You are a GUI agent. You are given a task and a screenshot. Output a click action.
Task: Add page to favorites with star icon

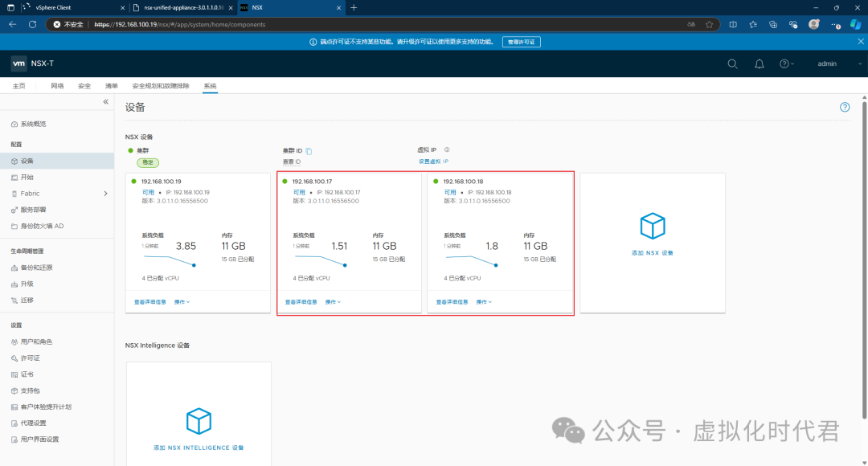pyautogui.click(x=709, y=24)
